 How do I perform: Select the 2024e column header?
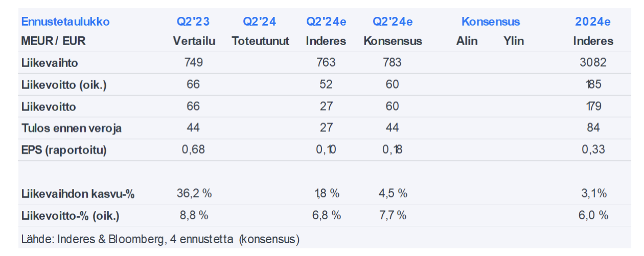point(593,22)
